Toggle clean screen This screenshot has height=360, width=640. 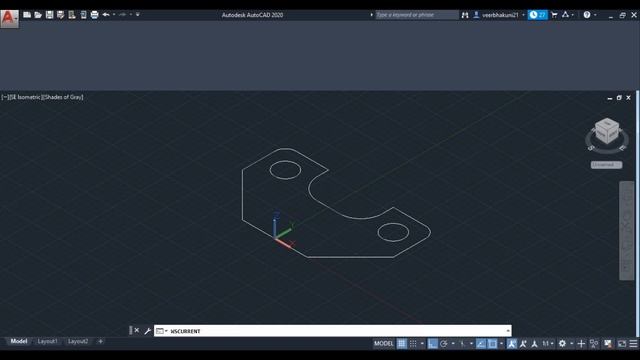[622, 344]
